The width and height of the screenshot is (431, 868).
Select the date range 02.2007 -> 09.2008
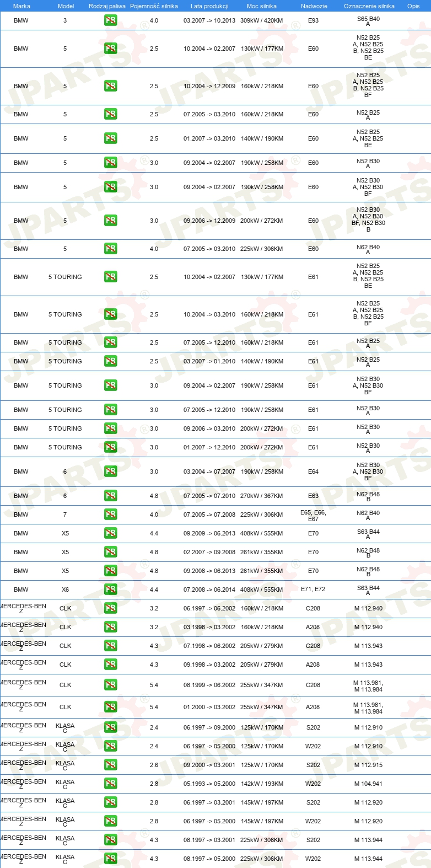tap(209, 552)
